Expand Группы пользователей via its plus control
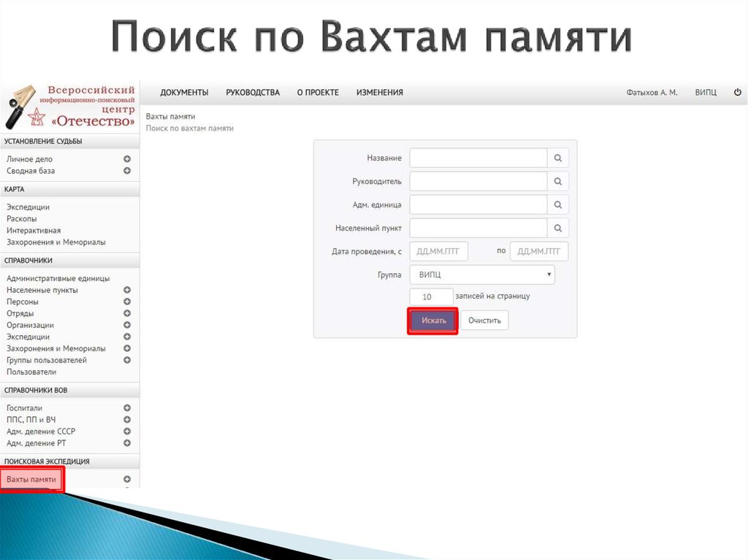The width and height of the screenshot is (748, 560). (128, 360)
